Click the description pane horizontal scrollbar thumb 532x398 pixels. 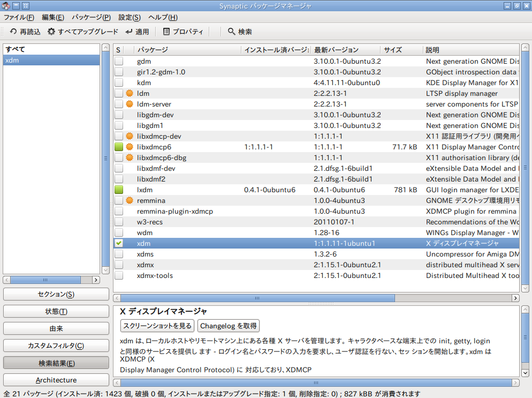(316, 382)
